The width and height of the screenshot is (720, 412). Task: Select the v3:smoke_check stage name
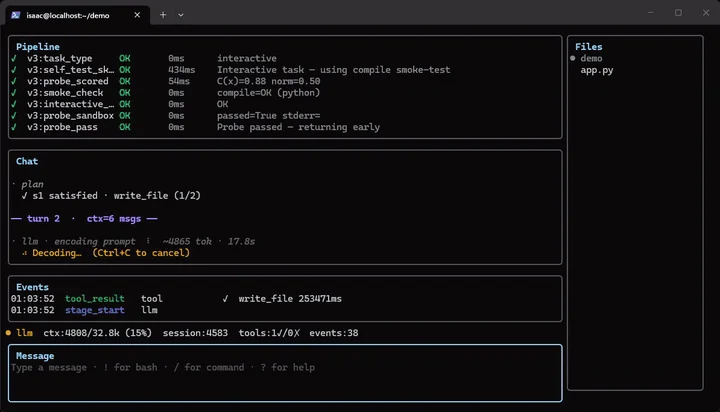65,93
